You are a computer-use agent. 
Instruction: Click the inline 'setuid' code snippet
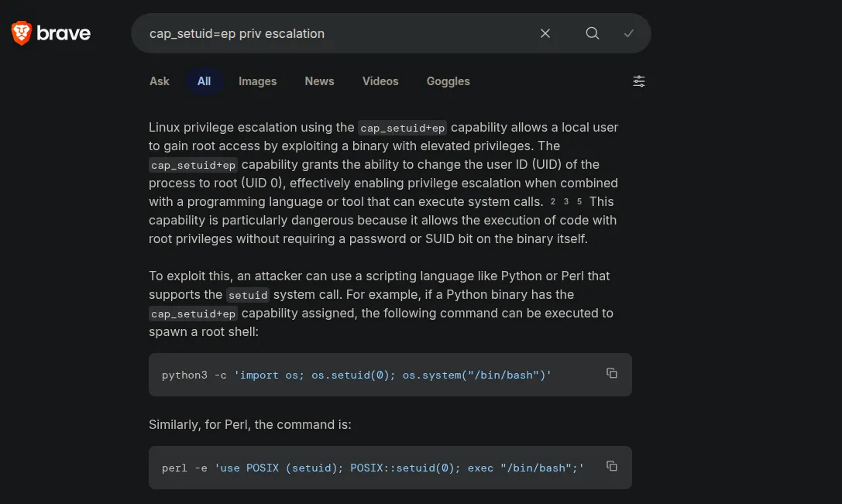click(249, 295)
